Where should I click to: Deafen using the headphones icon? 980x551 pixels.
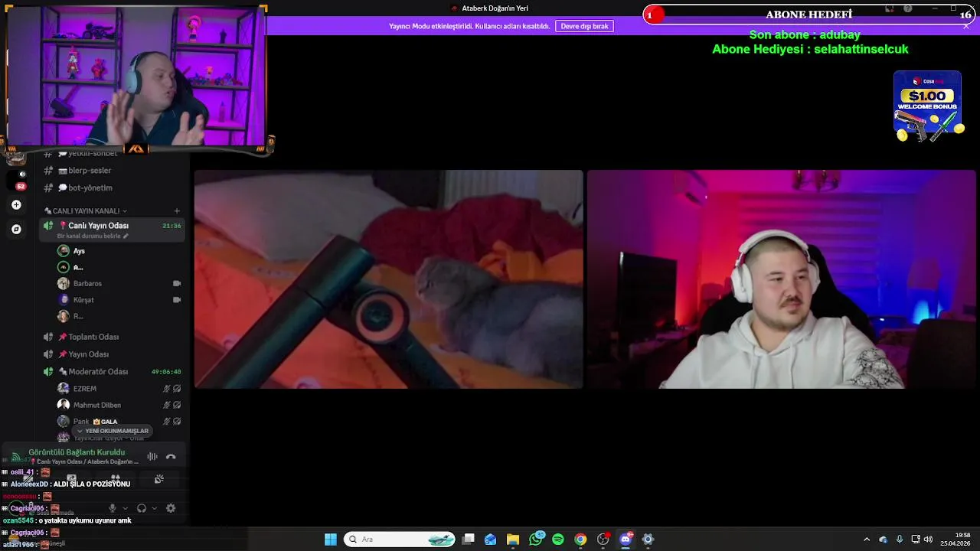142,508
